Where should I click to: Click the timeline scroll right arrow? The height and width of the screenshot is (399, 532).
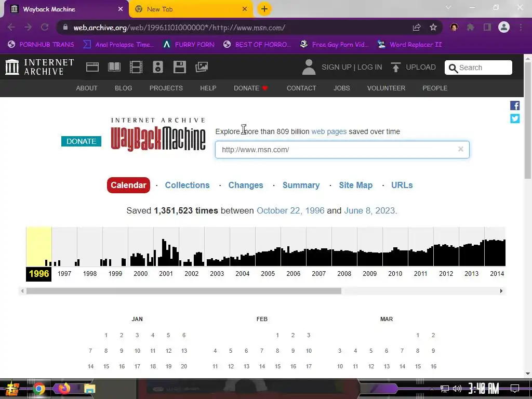click(x=501, y=291)
